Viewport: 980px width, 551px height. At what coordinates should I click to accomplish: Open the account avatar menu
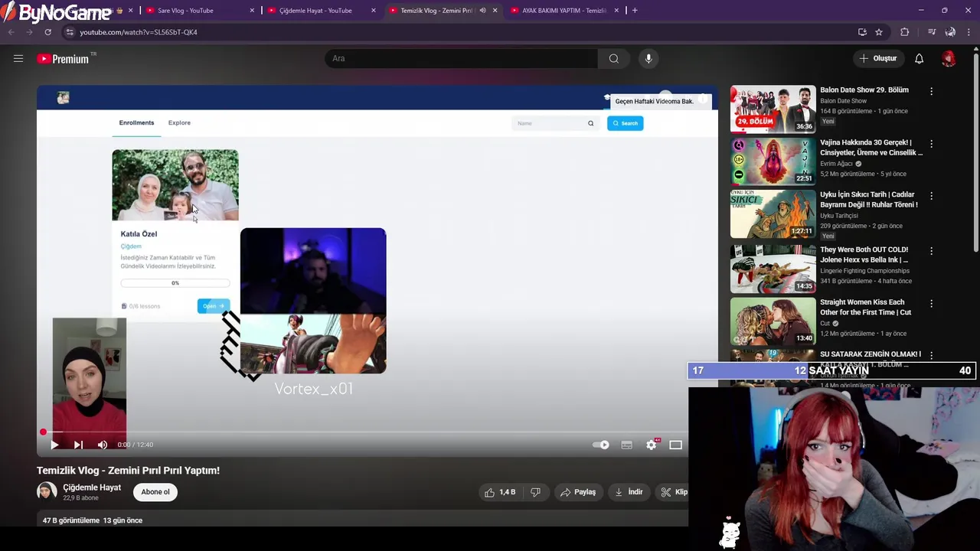949,58
